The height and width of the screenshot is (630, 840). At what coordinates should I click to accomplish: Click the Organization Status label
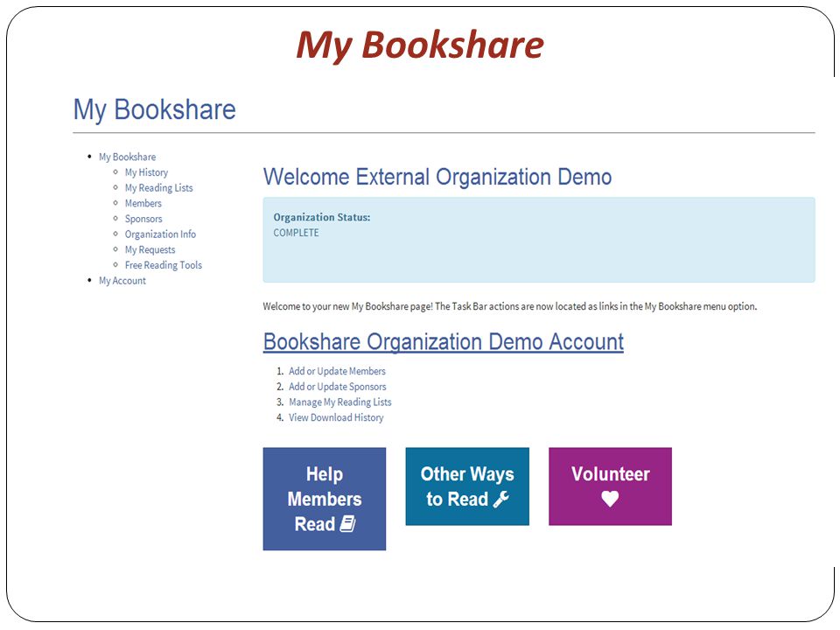tap(322, 218)
